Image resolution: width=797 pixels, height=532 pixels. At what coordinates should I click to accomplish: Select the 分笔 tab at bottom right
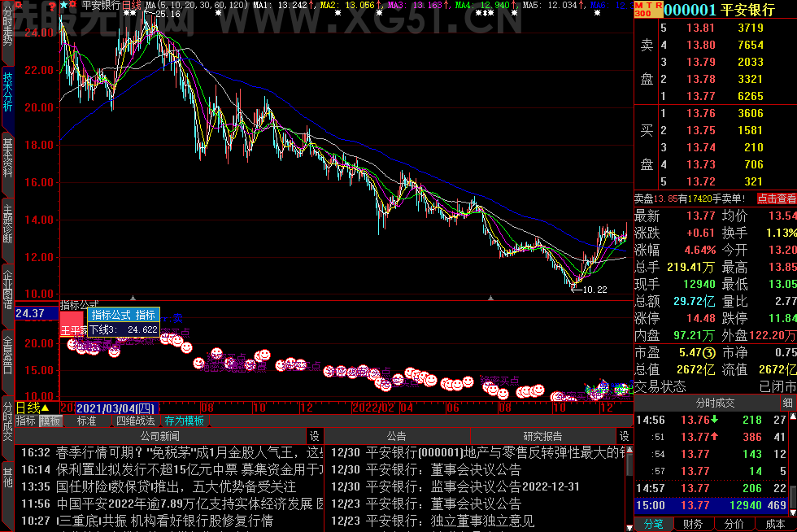click(654, 525)
